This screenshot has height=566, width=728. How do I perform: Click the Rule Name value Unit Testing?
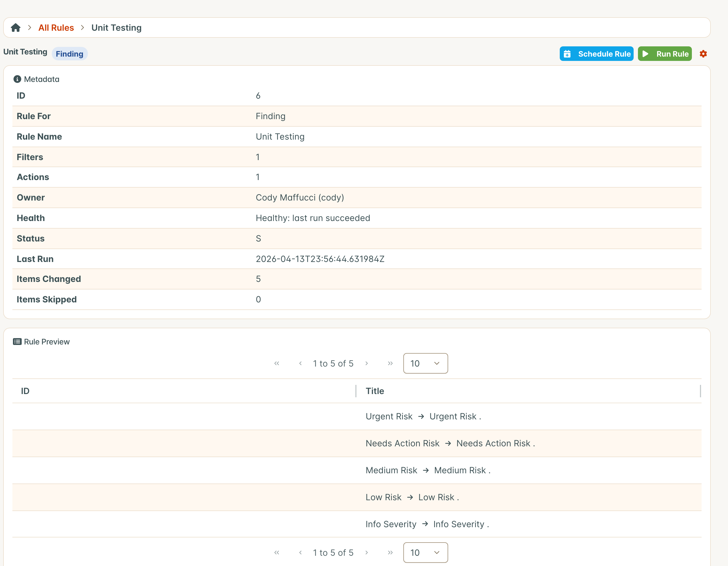coord(280,137)
